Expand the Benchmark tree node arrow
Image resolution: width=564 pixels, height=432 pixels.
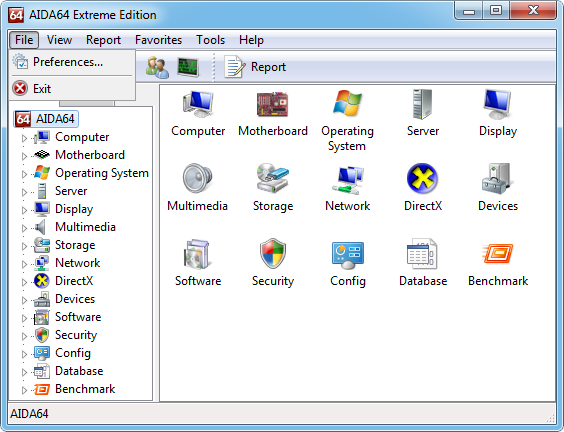tap(24, 390)
